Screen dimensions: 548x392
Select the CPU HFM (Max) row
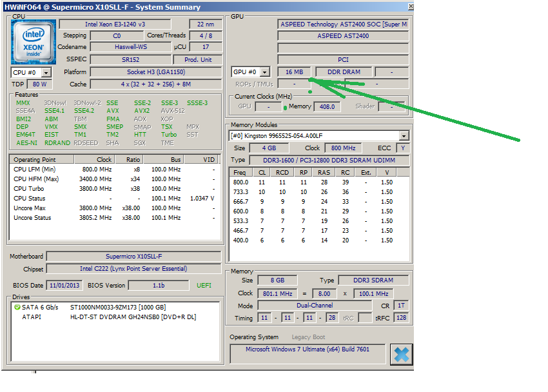114,179
